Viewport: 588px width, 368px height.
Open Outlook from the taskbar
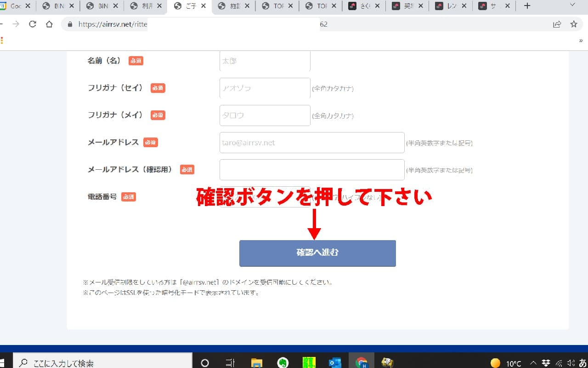[335, 363]
